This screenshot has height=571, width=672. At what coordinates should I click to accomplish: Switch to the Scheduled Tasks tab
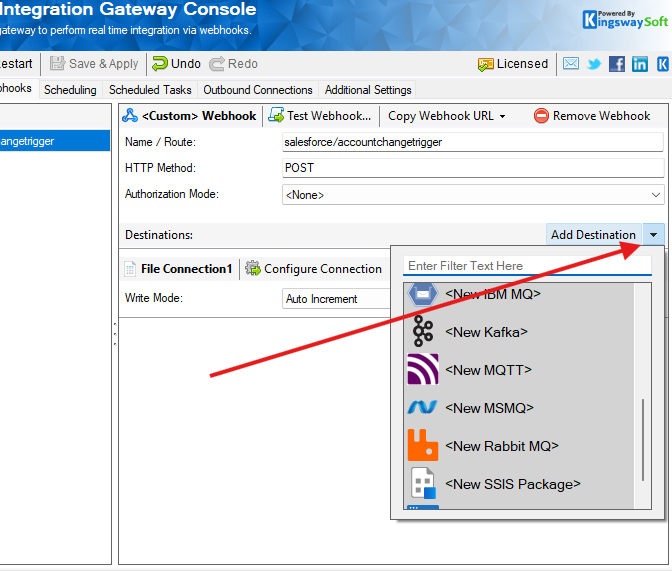click(x=150, y=90)
